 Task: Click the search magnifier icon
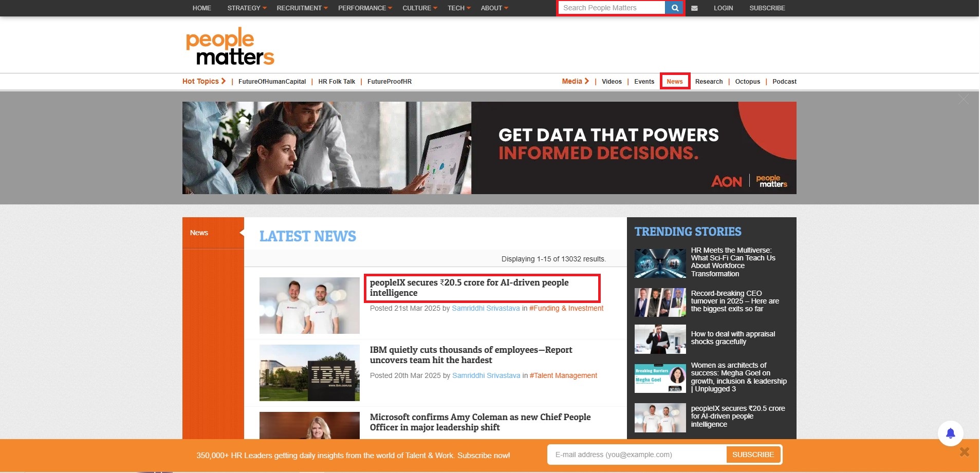675,8
